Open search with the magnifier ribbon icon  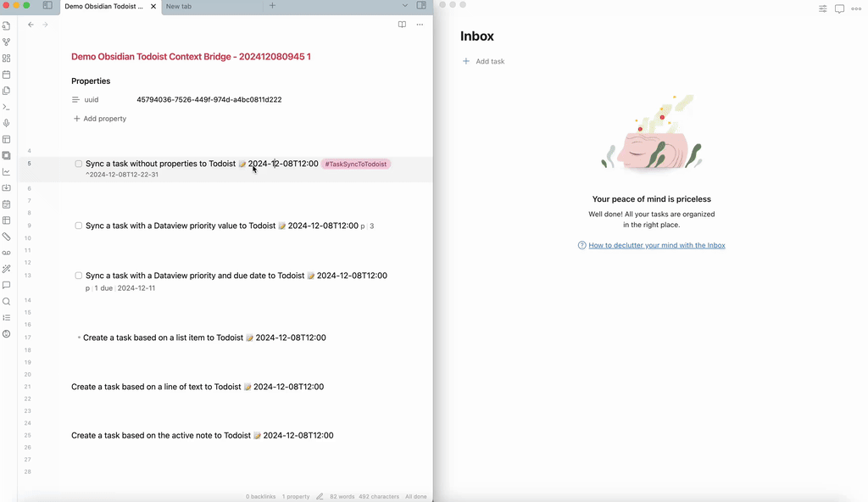point(7,301)
